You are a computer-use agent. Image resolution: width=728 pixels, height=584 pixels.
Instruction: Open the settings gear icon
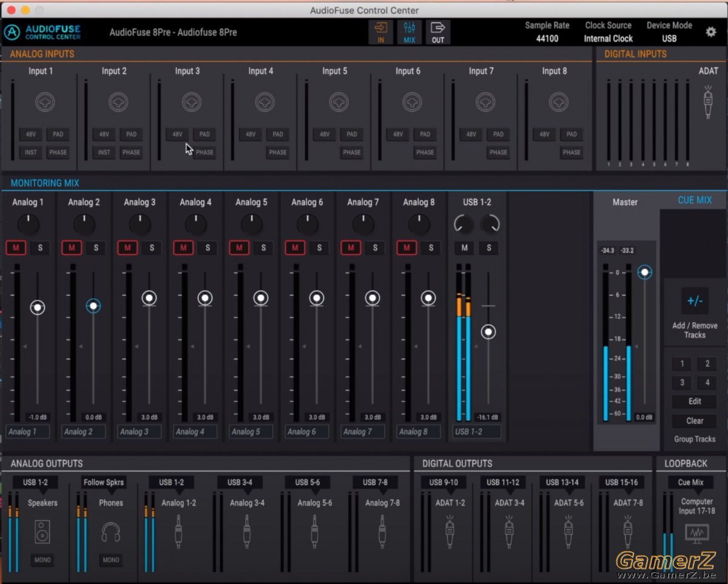point(711,32)
